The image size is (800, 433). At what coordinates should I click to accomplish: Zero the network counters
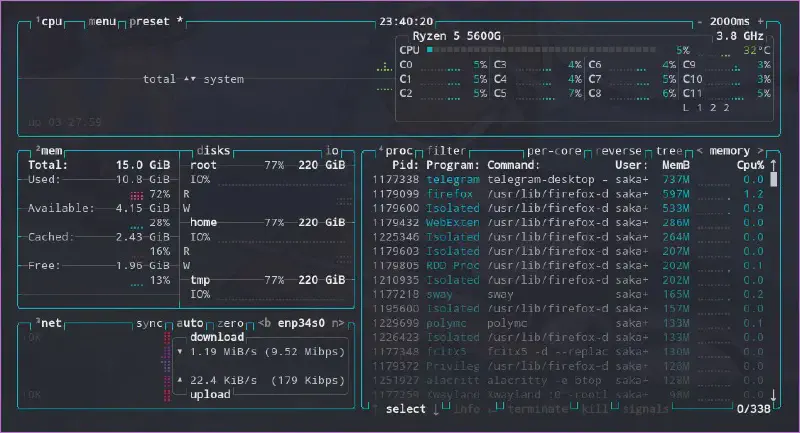231,324
